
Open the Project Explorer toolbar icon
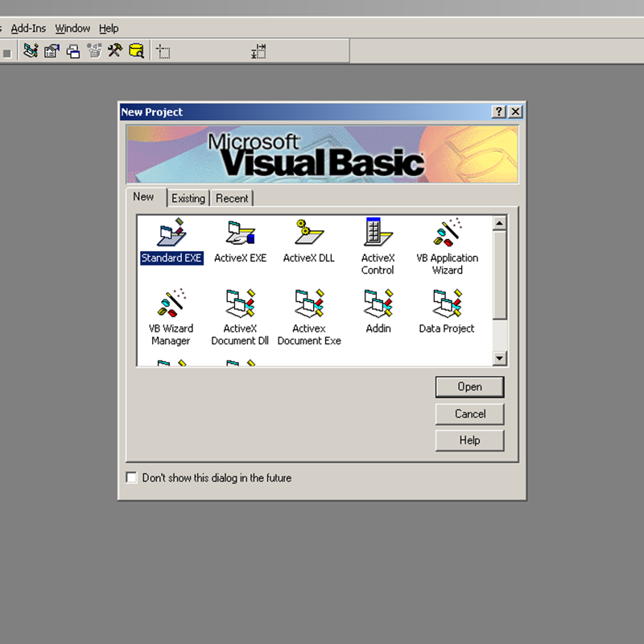tap(31, 51)
